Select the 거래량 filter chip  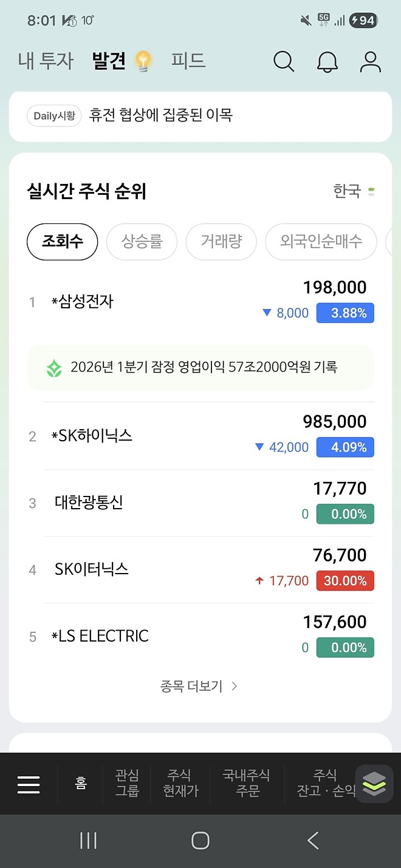click(221, 242)
